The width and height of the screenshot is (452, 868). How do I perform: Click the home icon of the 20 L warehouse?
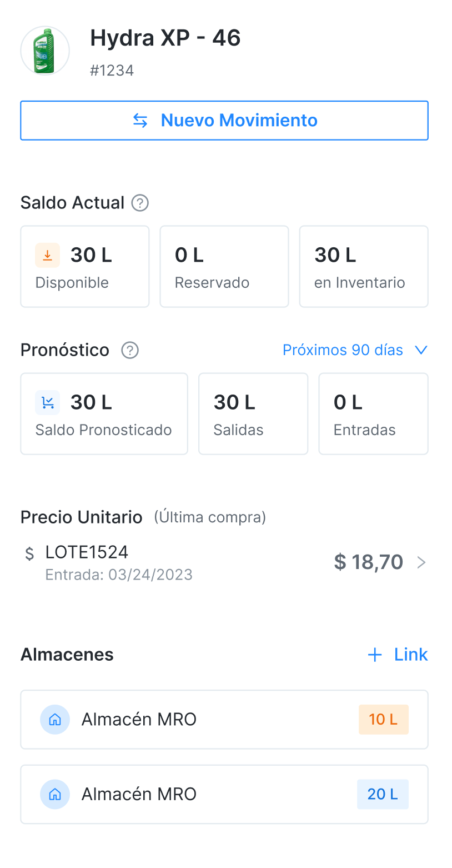point(55,794)
